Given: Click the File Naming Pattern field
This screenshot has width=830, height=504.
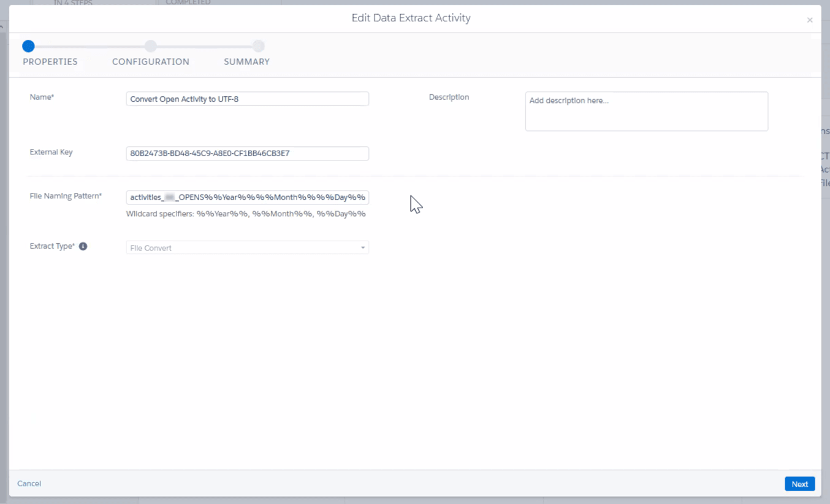Looking at the screenshot, I should pyautogui.click(x=247, y=197).
